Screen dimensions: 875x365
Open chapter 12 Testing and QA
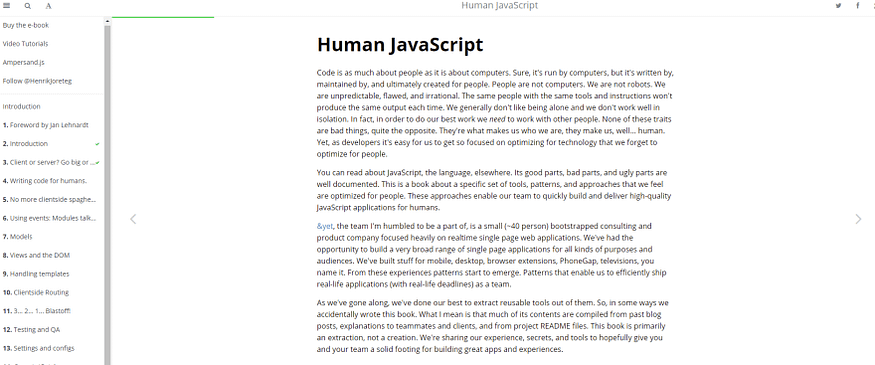pyautogui.click(x=31, y=329)
